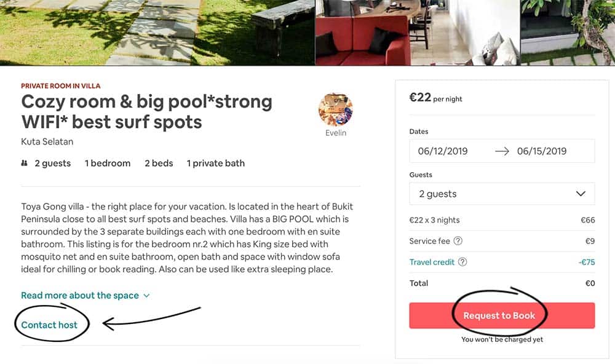Screen dimensions: 615x364
Task: Click the guests icon beside 2 guests
Action: coord(25,163)
